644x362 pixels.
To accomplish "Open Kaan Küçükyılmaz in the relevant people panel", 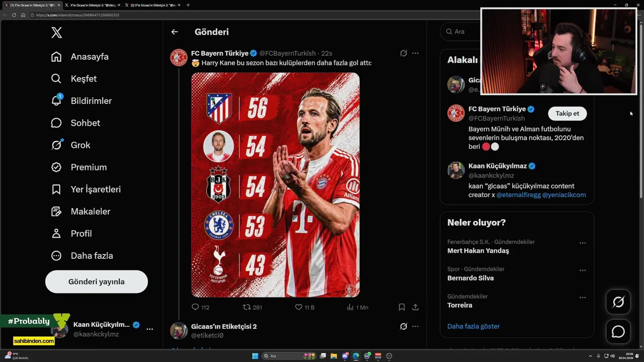I will [x=498, y=166].
